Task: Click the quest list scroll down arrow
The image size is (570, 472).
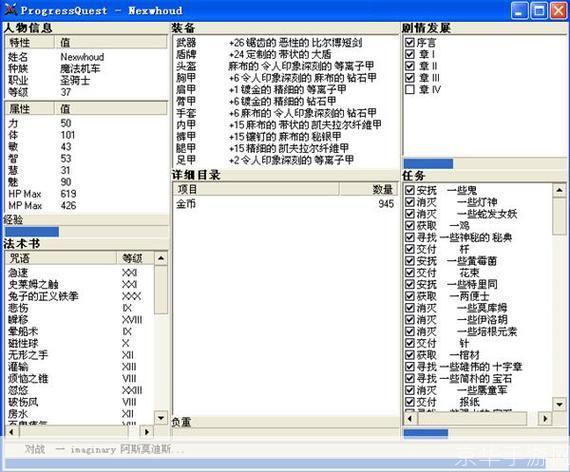Action: (x=559, y=404)
